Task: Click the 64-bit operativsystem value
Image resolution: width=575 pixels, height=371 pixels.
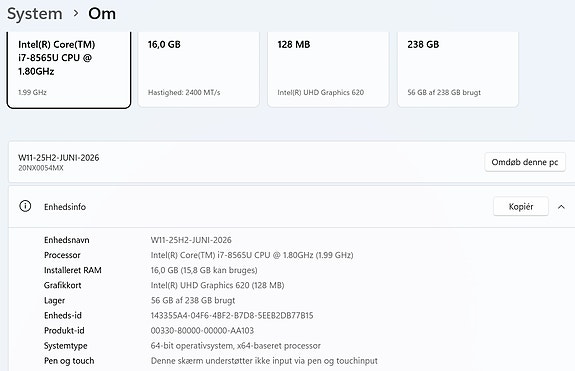Action: click(x=236, y=346)
